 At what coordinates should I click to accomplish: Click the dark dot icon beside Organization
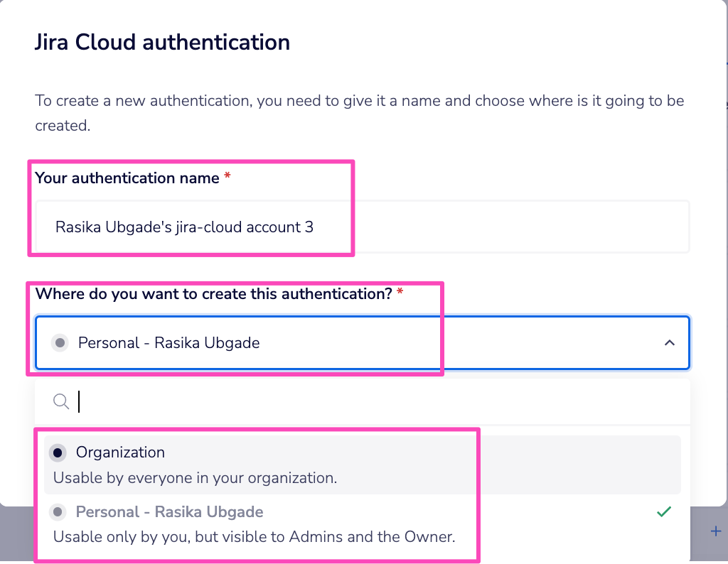click(x=58, y=452)
